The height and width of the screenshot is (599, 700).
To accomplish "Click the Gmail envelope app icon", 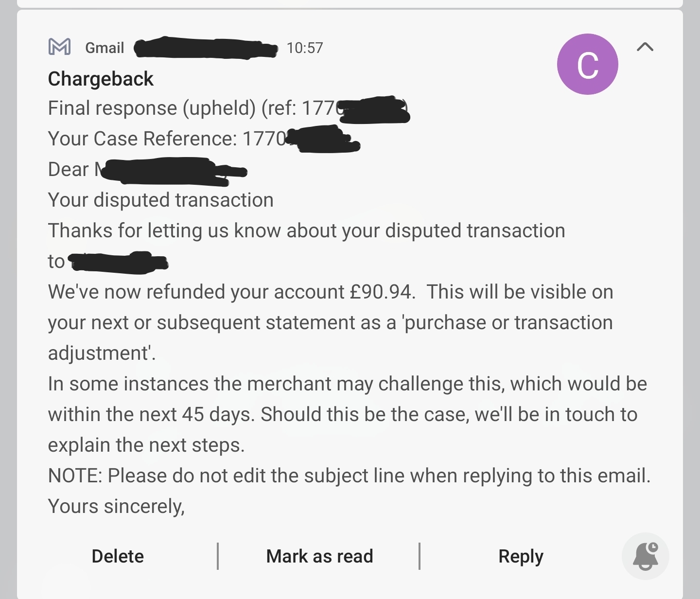I will (x=60, y=47).
